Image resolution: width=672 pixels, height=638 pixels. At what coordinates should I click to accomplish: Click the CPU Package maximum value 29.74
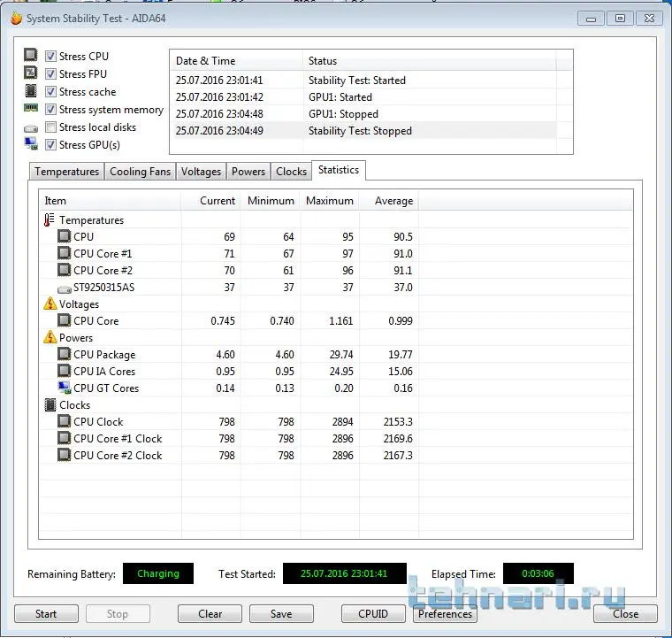click(x=341, y=355)
